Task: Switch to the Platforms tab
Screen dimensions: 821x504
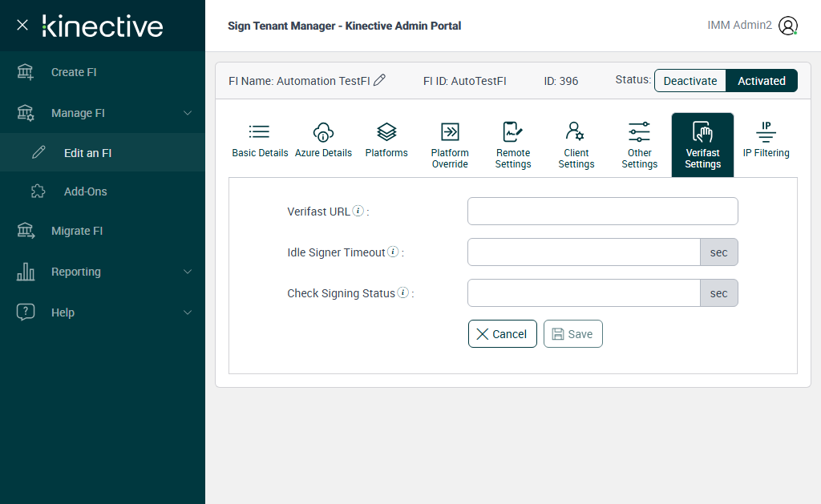Action: click(386, 141)
